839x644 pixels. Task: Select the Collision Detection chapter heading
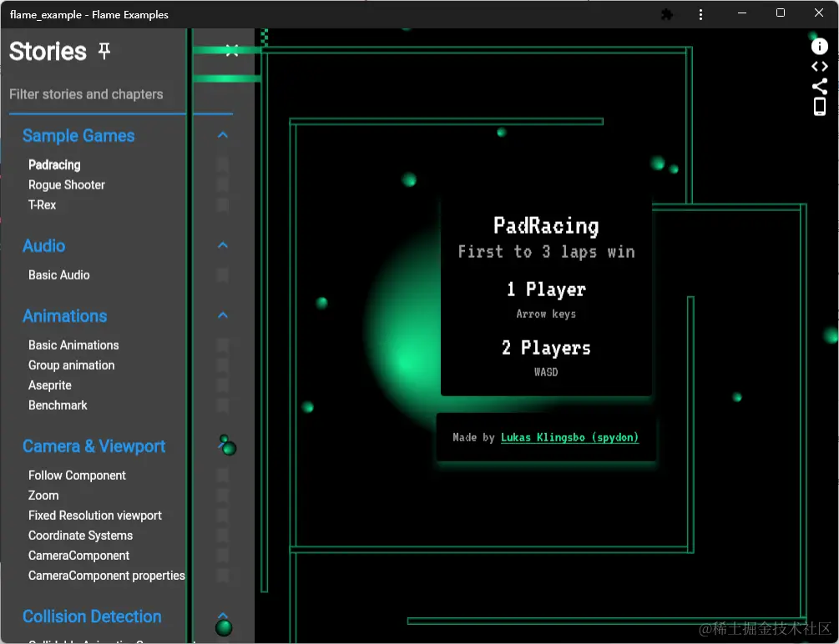pyautogui.click(x=92, y=616)
